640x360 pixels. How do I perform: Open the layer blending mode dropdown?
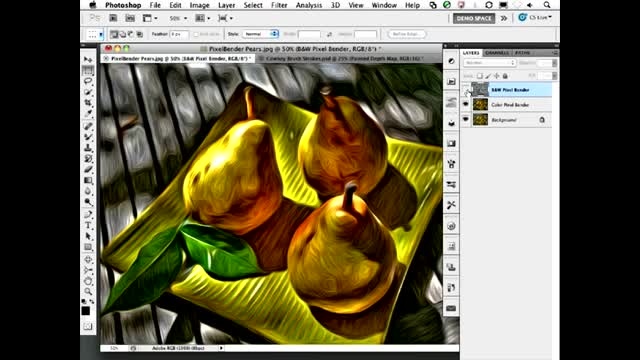pos(490,63)
